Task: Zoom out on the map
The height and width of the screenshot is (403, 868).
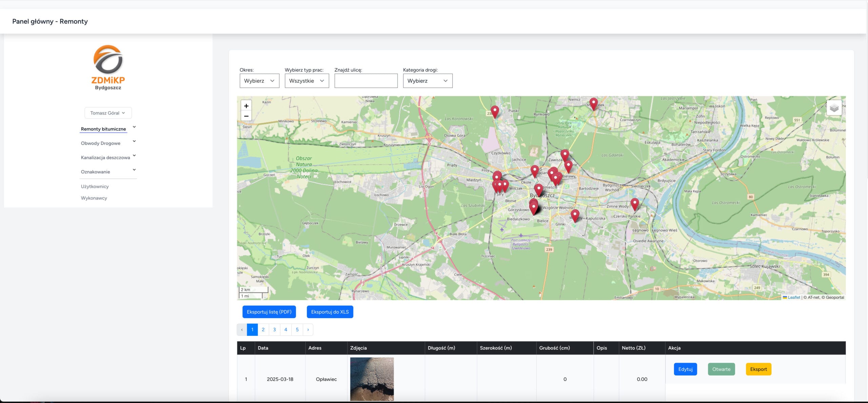Action: tap(246, 116)
